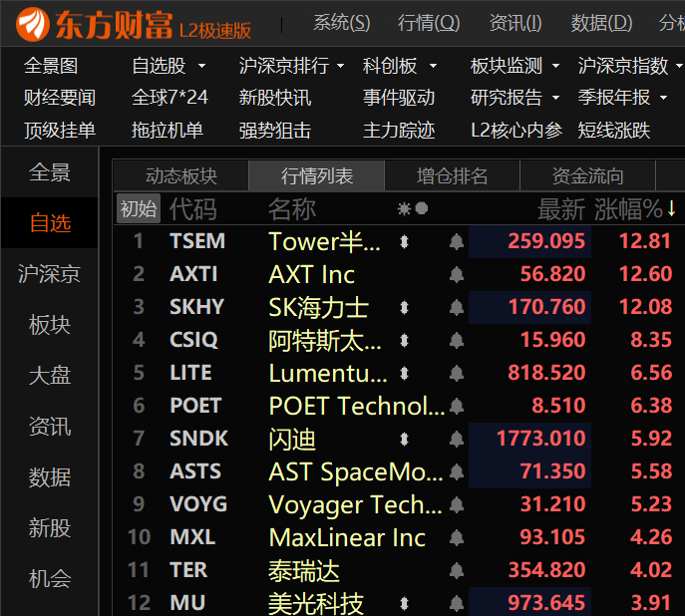Switch to the 行情列表 tab

tap(317, 176)
